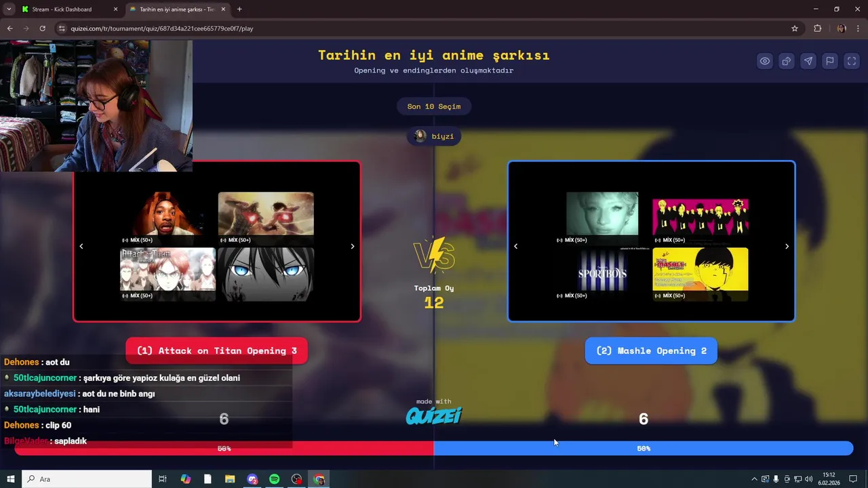Open the green-tinted woman video thumbnail
This screenshot has height=488, width=868.
tap(602, 218)
